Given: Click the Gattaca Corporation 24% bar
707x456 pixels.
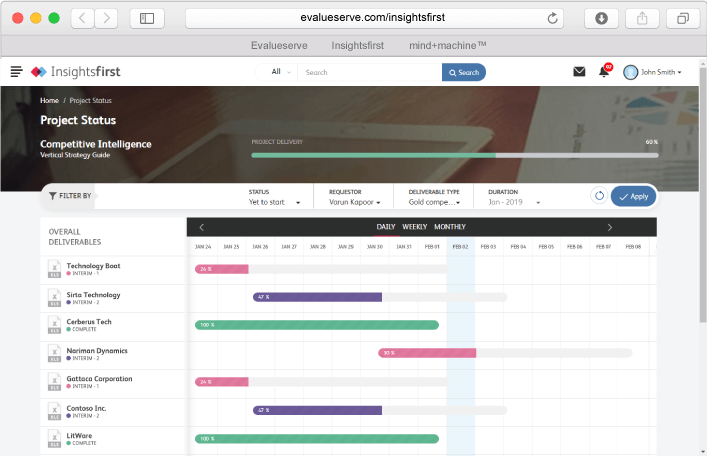Looking at the screenshot, I should pyautogui.click(x=221, y=382).
